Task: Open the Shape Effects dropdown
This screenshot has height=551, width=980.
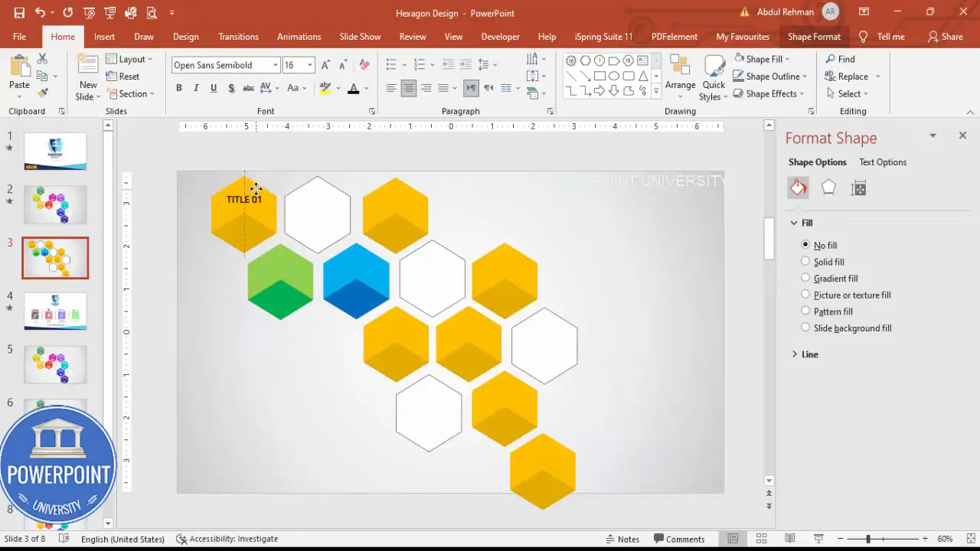Action: pos(769,94)
